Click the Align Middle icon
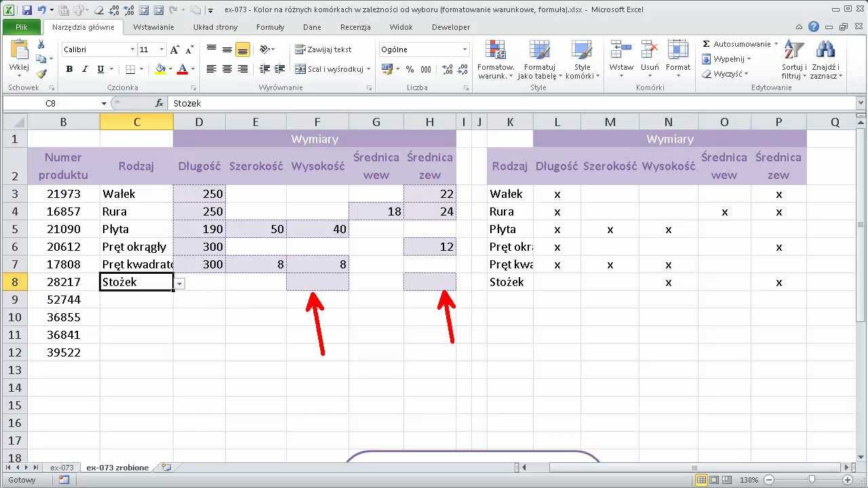This screenshot has height=488, width=868. coord(227,49)
